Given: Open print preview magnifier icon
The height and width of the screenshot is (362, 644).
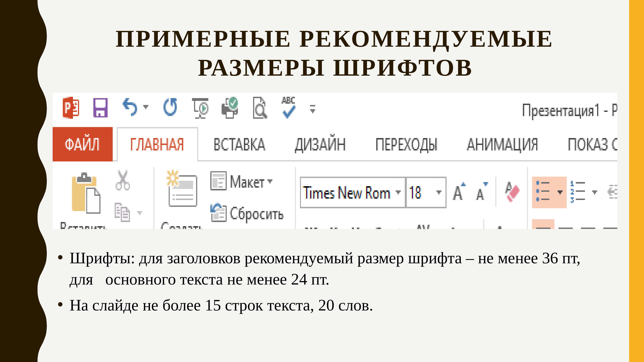Looking at the screenshot, I should coord(260,108).
